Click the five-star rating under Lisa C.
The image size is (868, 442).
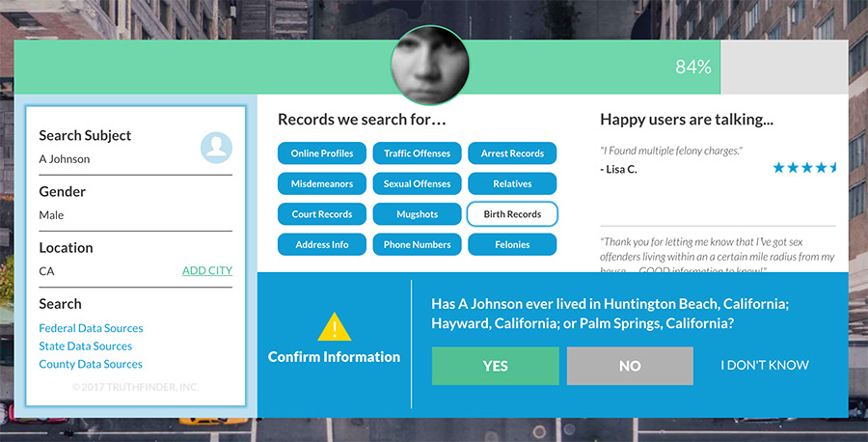pos(804,168)
